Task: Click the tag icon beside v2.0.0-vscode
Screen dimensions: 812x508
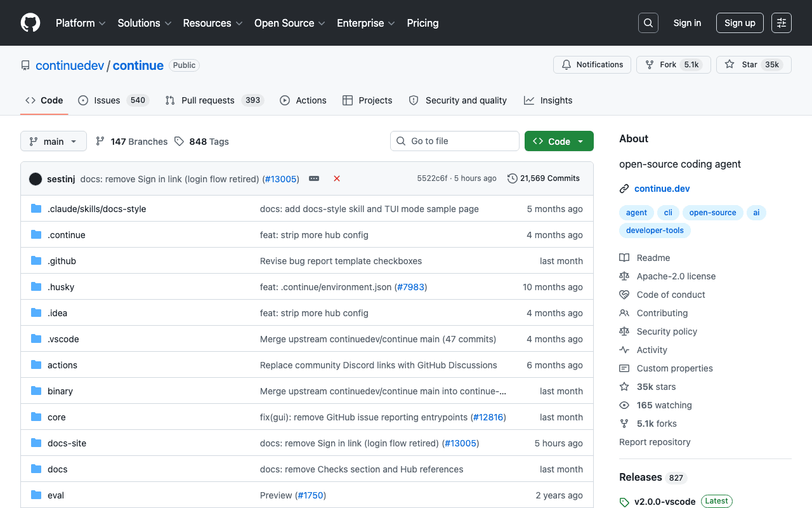Action: [624, 502]
